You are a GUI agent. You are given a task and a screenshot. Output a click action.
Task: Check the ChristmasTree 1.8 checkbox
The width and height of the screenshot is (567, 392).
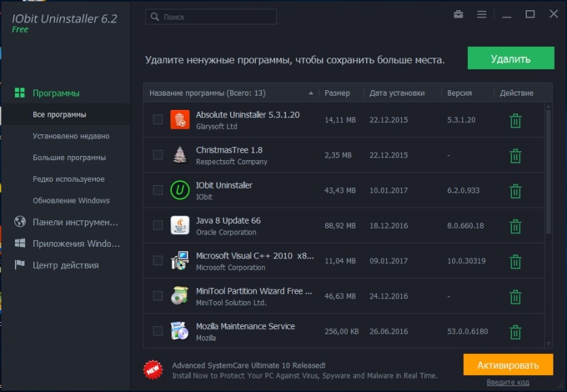[158, 155]
